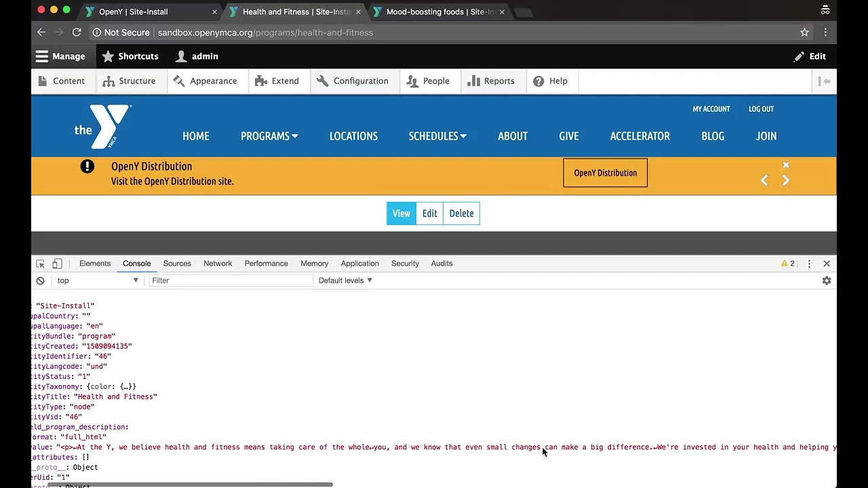This screenshot has width=868, height=488.
Task: Activate DevTools element inspector icon
Action: (x=41, y=264)
